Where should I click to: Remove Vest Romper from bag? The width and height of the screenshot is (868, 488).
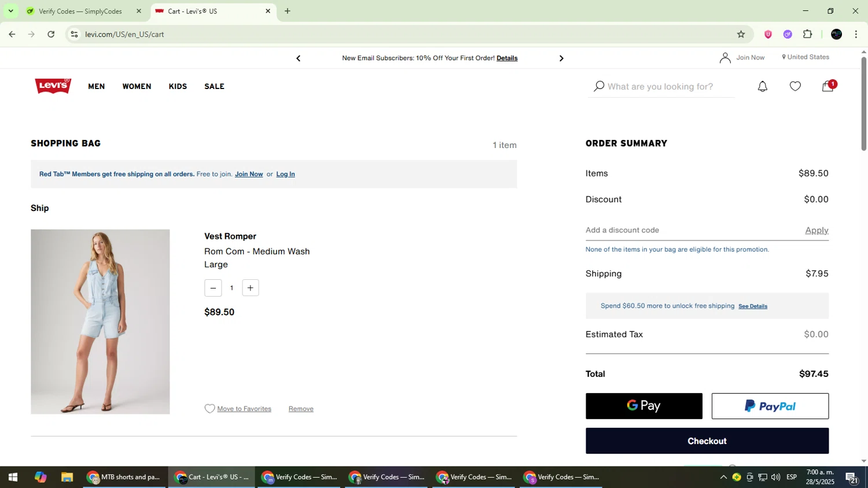click(x=301, y=409)
